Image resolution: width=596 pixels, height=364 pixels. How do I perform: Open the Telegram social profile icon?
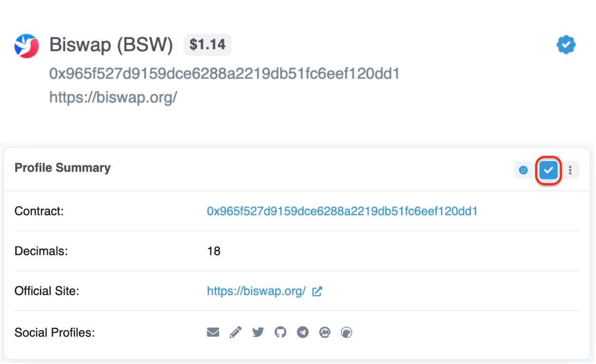pos(303,332)
